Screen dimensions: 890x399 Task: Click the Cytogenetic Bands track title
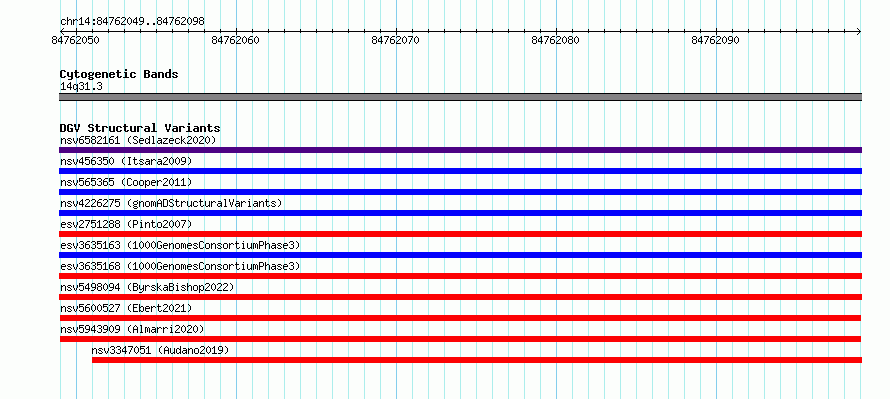(x=119, y=74)
